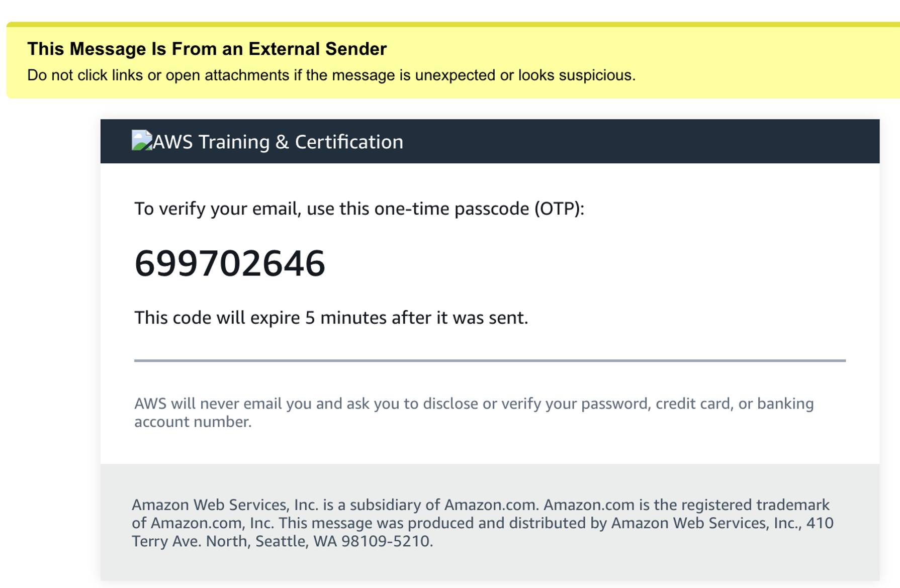Screen dimensions: 900x588
Task: Click the "To verify your email" instruction line
Action: (x=359, y=209)
